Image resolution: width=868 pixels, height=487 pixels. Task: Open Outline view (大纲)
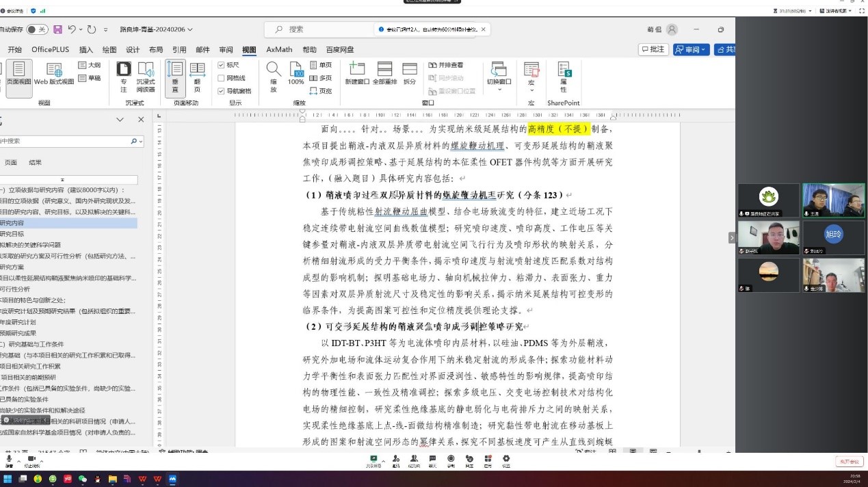88,65
